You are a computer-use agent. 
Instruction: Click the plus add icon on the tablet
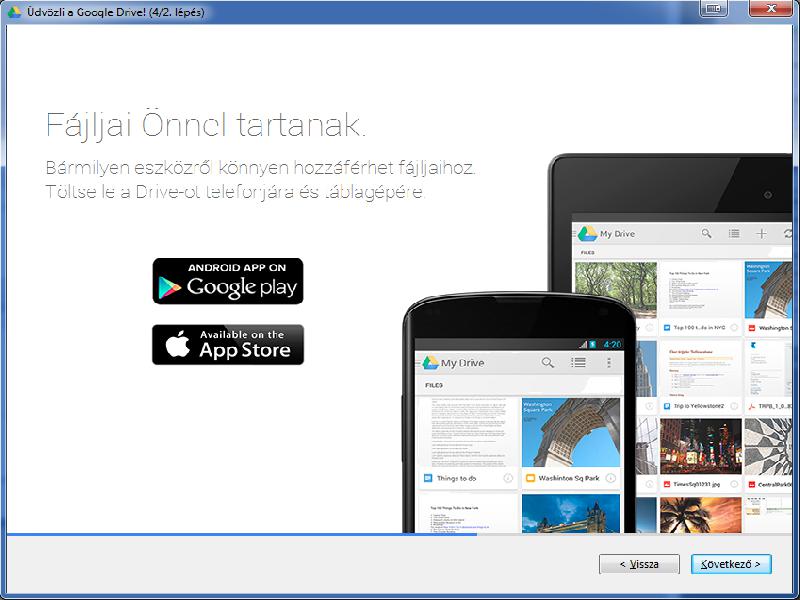tap(761, 234)
